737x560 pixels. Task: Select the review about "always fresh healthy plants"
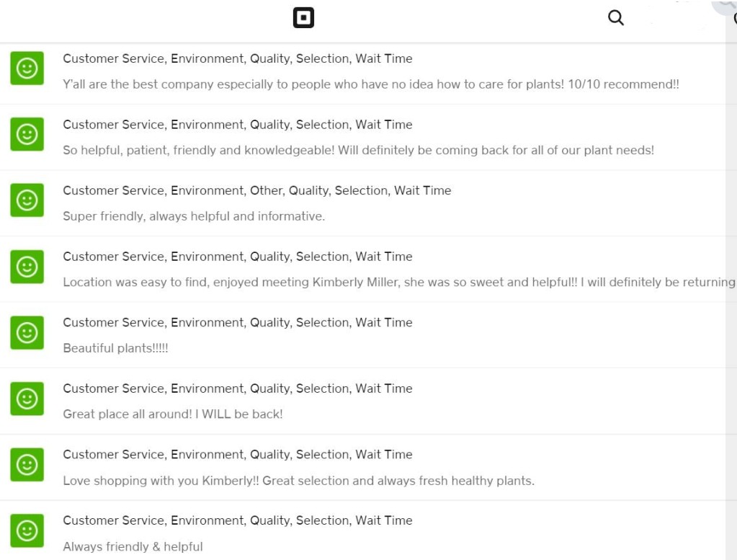[x=298, y=481]
